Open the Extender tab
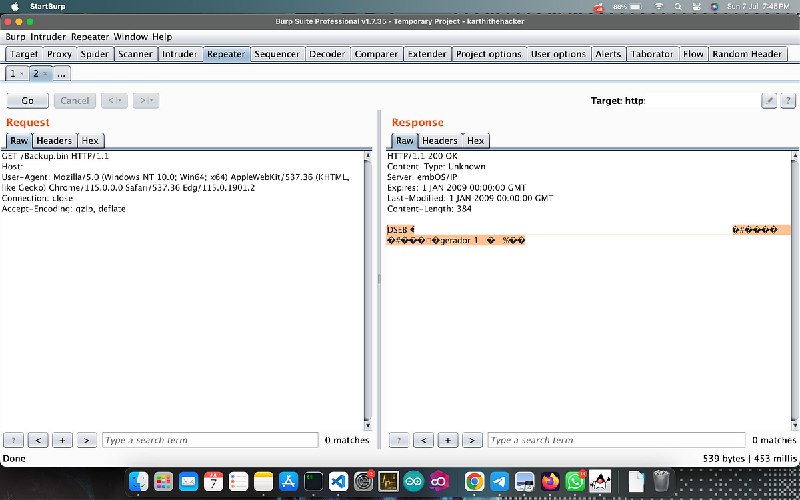This screenshot has height=500, width=800. [427, 54]
